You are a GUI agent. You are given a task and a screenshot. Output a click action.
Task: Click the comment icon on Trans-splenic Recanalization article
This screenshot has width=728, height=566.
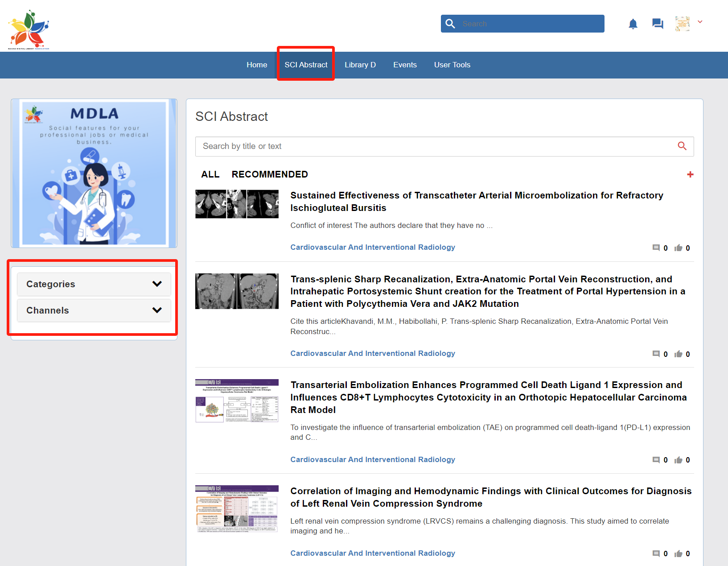[656, 354]
